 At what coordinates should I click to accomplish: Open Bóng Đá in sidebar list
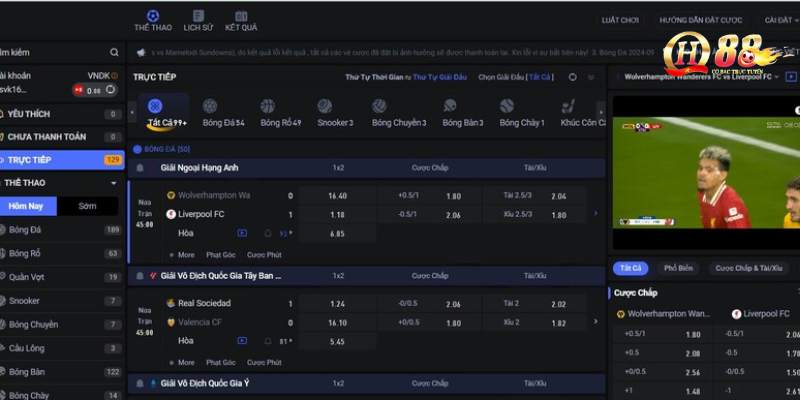click(x=62, y=230)
